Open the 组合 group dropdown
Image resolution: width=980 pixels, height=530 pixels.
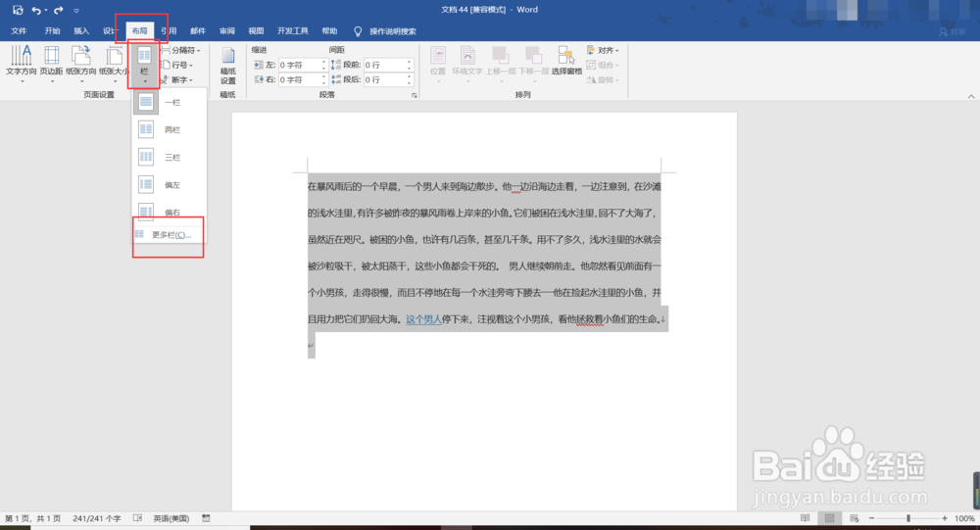pos(603,65)
